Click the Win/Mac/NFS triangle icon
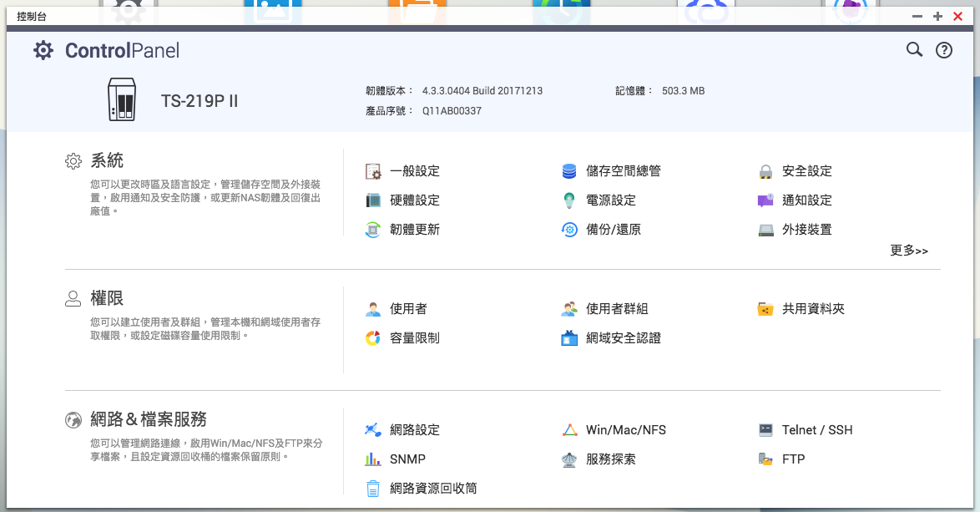980x512 pixels. tap(569, 430)
